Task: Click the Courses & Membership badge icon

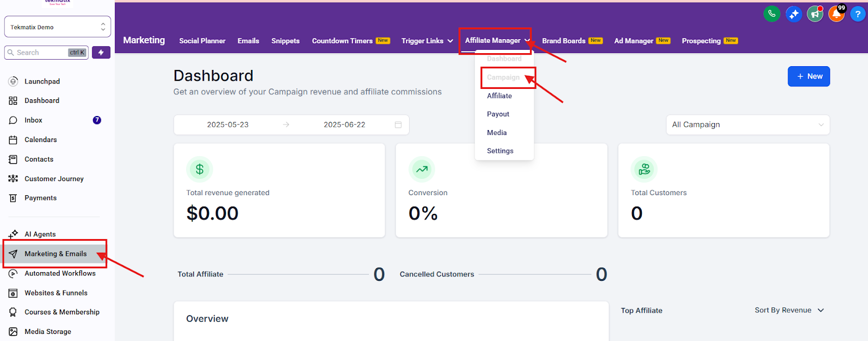Action: [x=13, y=312]
